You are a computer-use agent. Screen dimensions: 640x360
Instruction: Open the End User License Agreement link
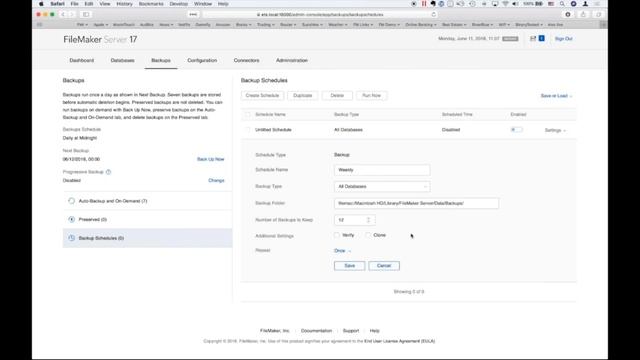(400, 341)
